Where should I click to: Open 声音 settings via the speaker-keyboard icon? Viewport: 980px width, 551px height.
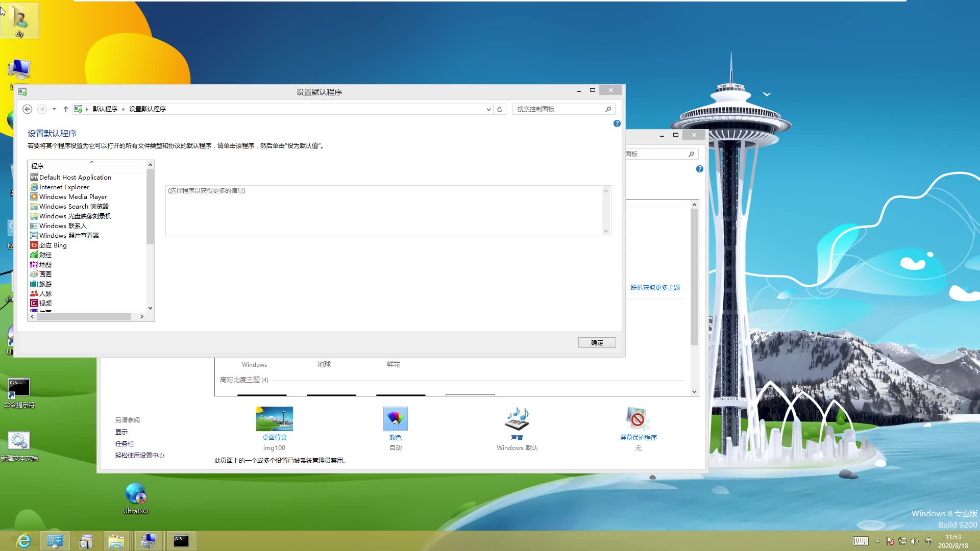517,418
